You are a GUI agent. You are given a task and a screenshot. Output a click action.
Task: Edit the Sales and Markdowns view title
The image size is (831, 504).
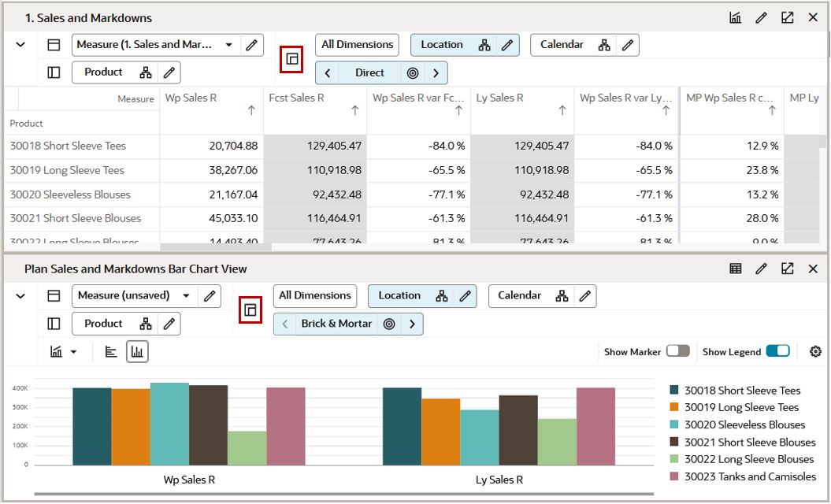761,17
